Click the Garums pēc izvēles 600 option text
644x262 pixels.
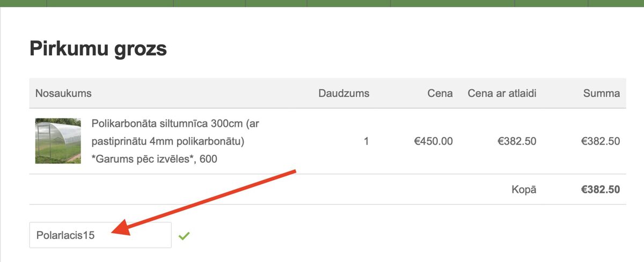click(x=155, y=159)
